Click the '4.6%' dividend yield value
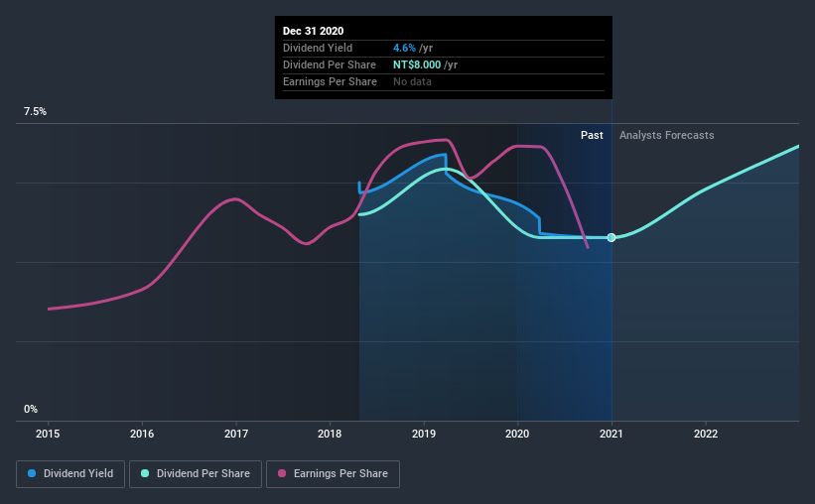The image size is (815, 504). (x=404, y=48)
